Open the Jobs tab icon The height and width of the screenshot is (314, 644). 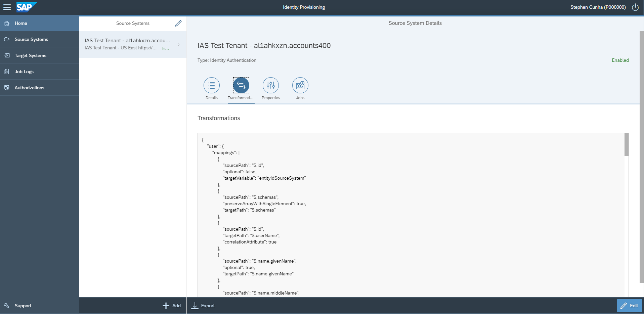(300, 85)
